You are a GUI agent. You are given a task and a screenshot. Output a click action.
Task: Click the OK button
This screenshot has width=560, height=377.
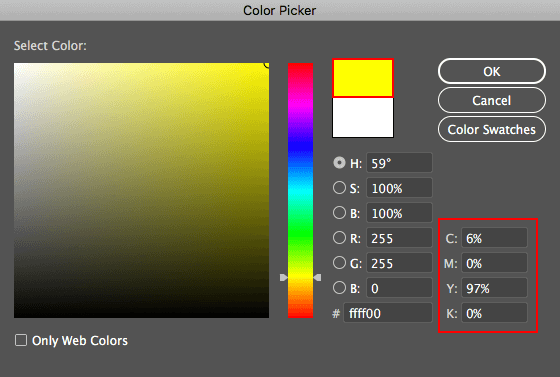point(491,71)
